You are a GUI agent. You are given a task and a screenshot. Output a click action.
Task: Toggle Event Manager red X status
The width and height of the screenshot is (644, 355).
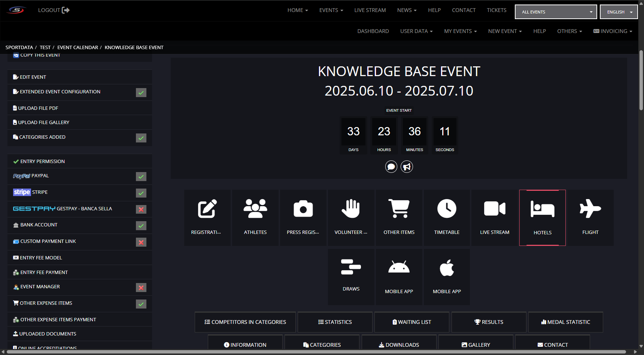(x=141, y=288)
